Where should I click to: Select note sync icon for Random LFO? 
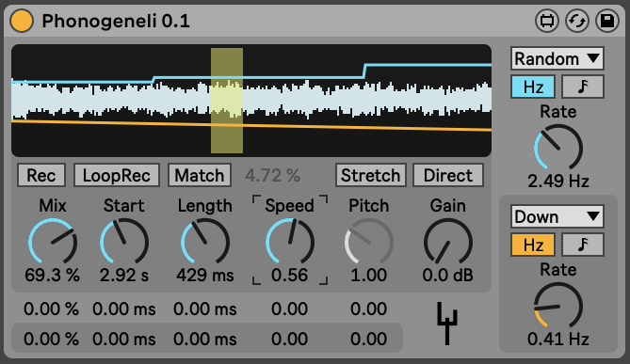583,87
